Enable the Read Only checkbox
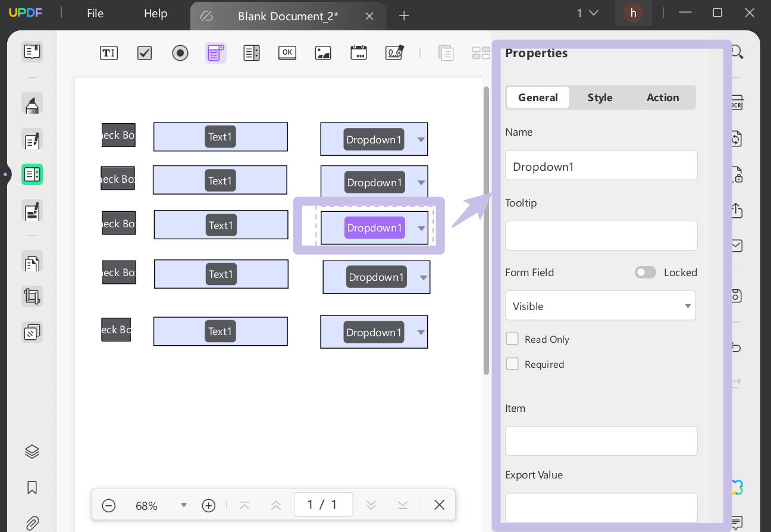 click(x=512, y=339)
